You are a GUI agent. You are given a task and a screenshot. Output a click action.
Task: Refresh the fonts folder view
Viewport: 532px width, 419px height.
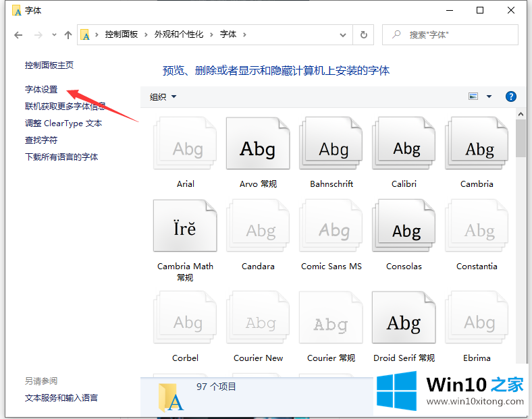coord(363,34)
